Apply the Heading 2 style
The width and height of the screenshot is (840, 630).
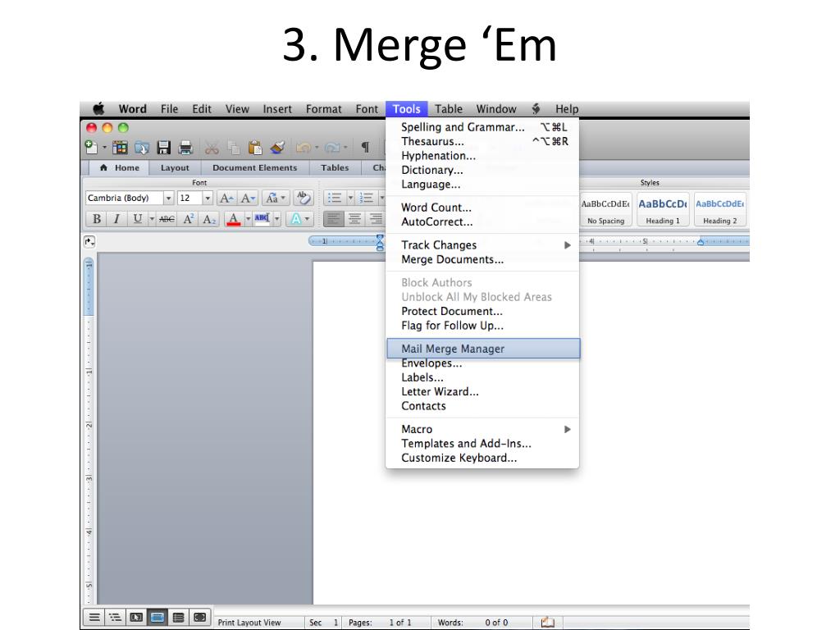click(x=719, y=210)
